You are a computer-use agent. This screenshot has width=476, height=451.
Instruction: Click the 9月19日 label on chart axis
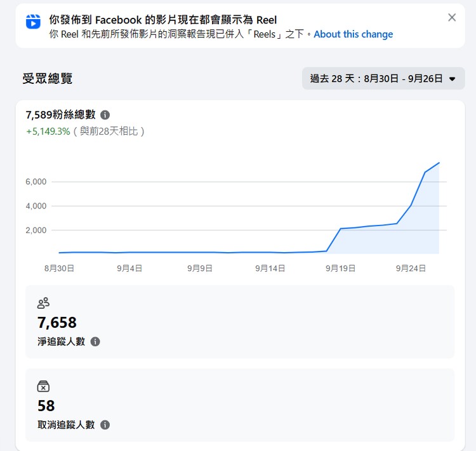[340, 268]
